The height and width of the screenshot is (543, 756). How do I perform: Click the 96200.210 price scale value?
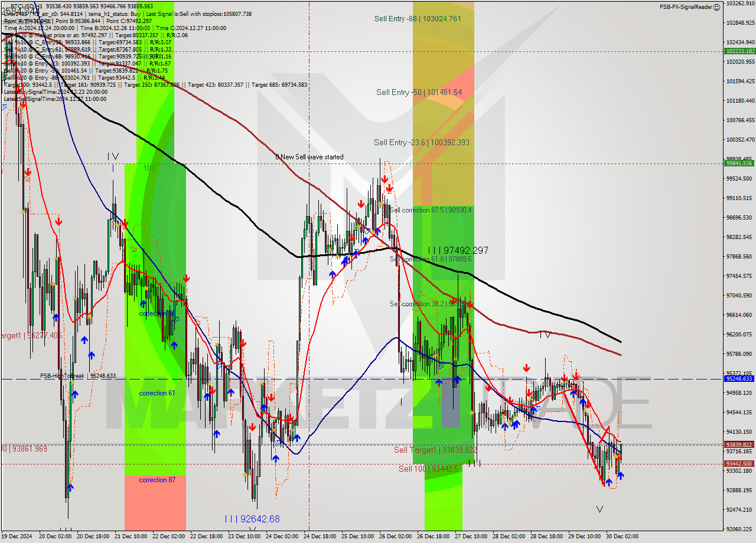[739, 334]
